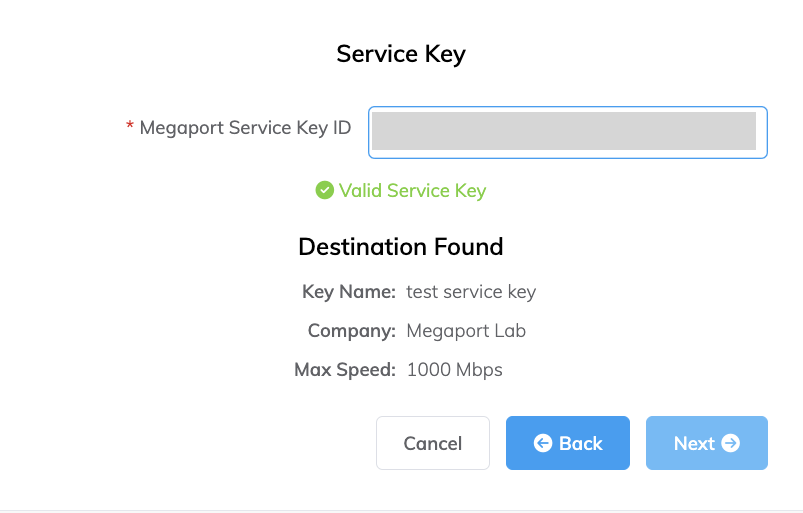803x513 pixels.
Task: Select the Megaport Lab company value
Action: [x=466, y=331]
